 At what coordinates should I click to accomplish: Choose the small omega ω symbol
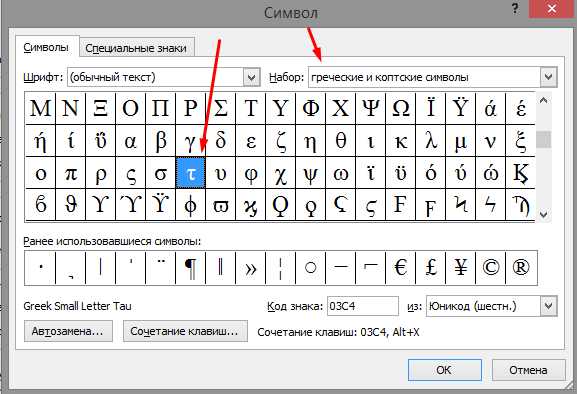(341, 173)
